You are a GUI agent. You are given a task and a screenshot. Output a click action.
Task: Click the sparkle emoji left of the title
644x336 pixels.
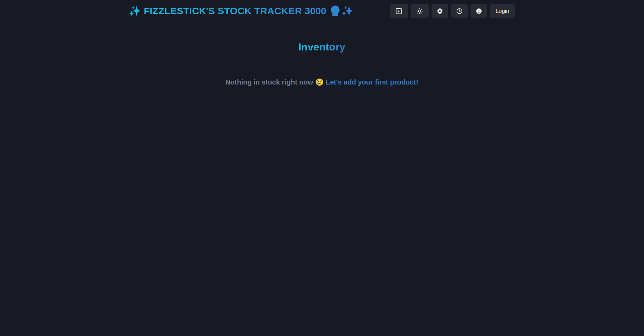coord(135,11)
